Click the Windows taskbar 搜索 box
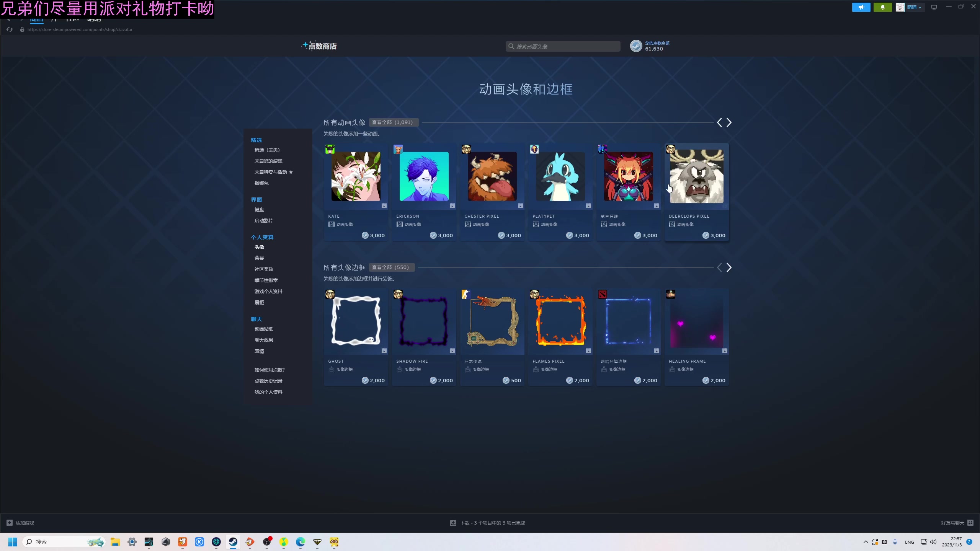Image resolution: width=980 pixels, height=551 pixels. coord(64,542)
